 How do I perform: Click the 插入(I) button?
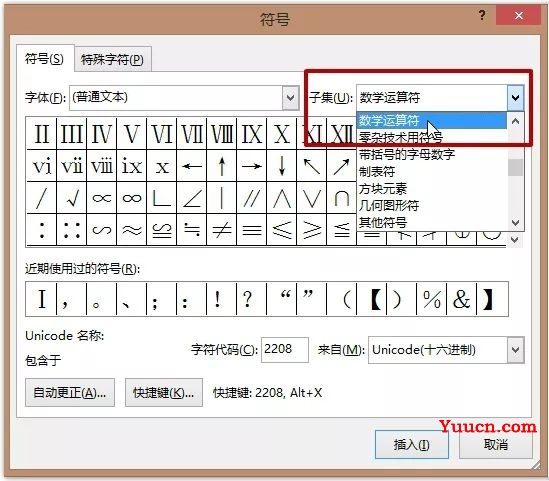click(411, 445)
